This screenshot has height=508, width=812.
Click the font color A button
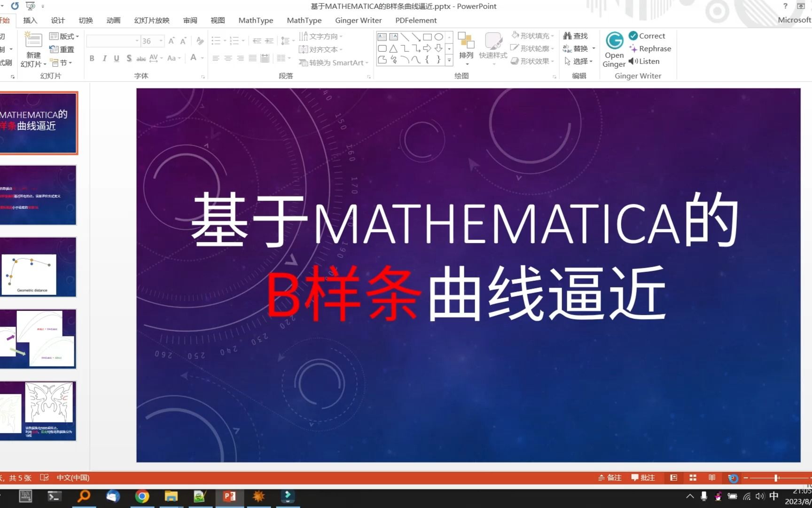193,58
